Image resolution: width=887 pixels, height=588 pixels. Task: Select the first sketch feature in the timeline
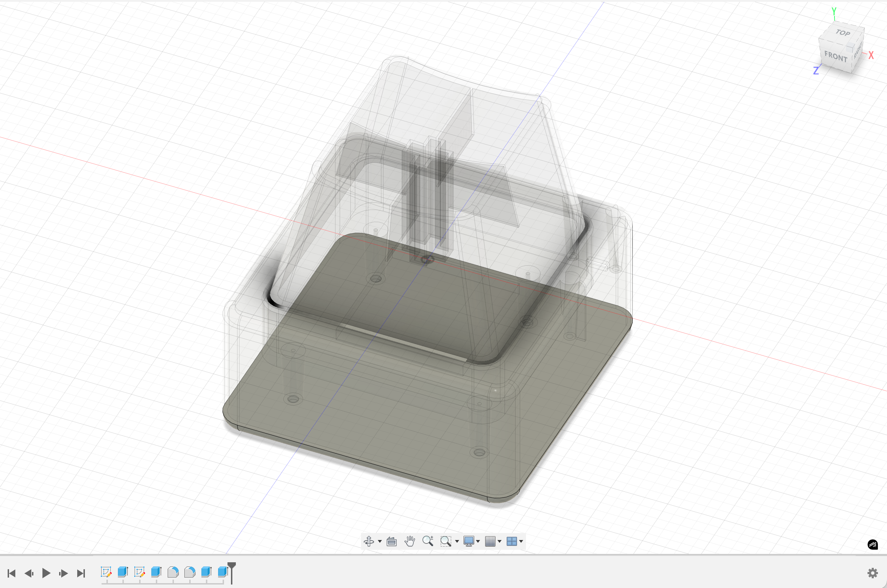106,572
